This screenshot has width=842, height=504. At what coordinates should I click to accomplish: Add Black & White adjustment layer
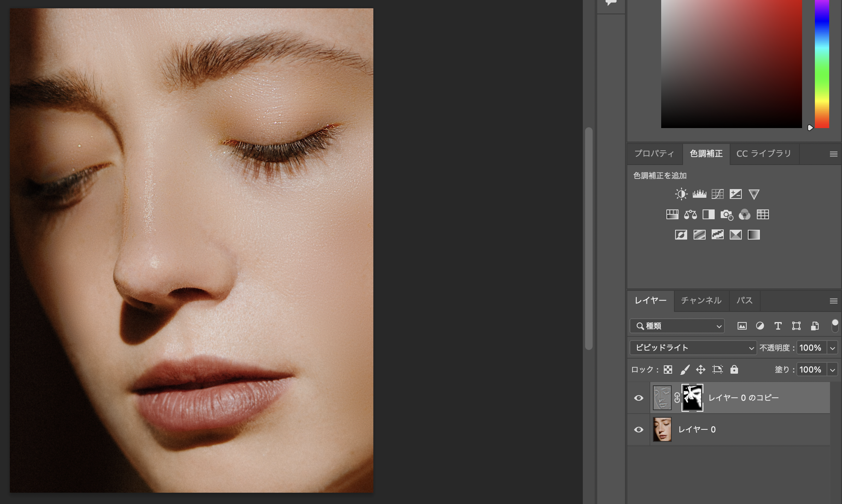coord(708,214)
